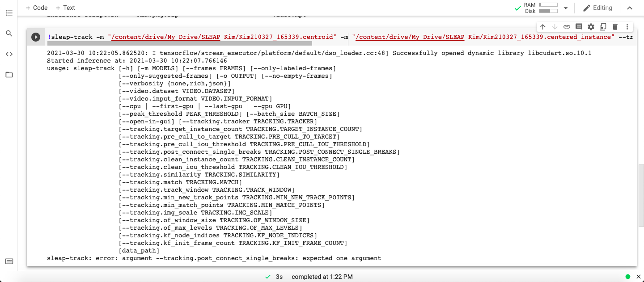The width and height of the screenshot is (644, 282).
Task: Delete the sleap-track cell
Action: pyautogui.click(x=614, y=27)
